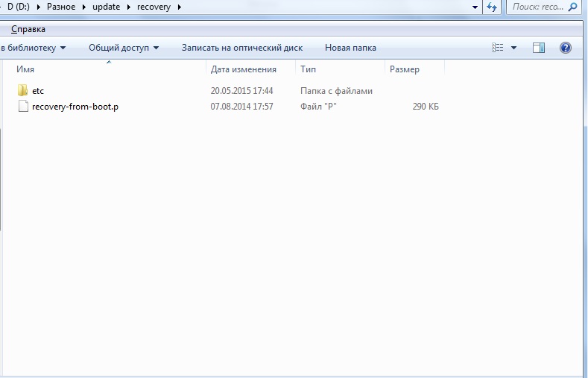The height and width of the screenshot is (378, 588).
Task: Expand the в библиотеку toolbar dropdown
Action: point(33,48)
